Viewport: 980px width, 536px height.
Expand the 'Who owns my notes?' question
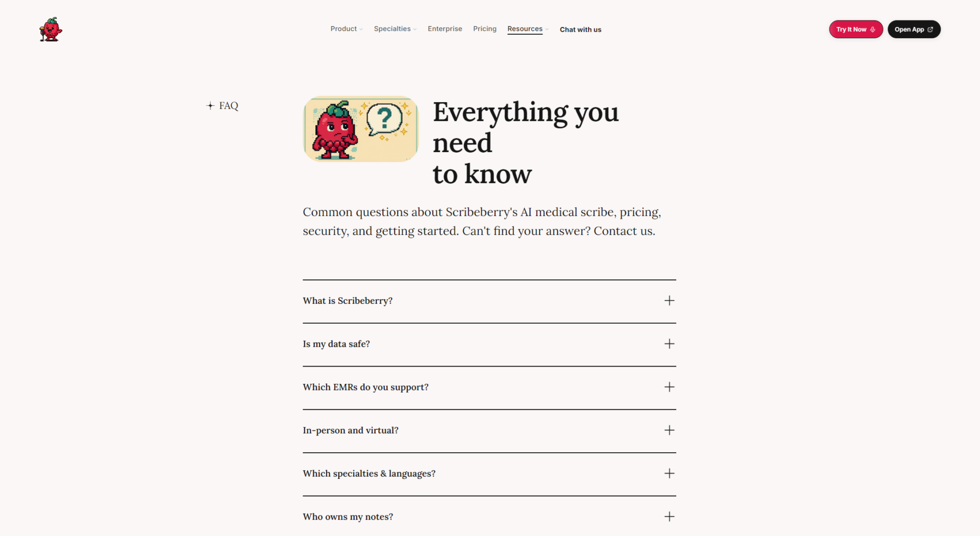[x=348, y=517]
